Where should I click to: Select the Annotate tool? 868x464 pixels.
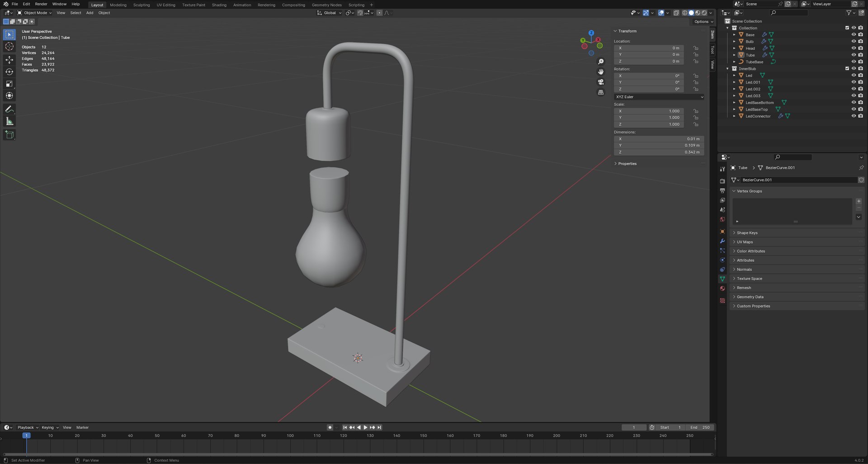(x=9, y=109)
